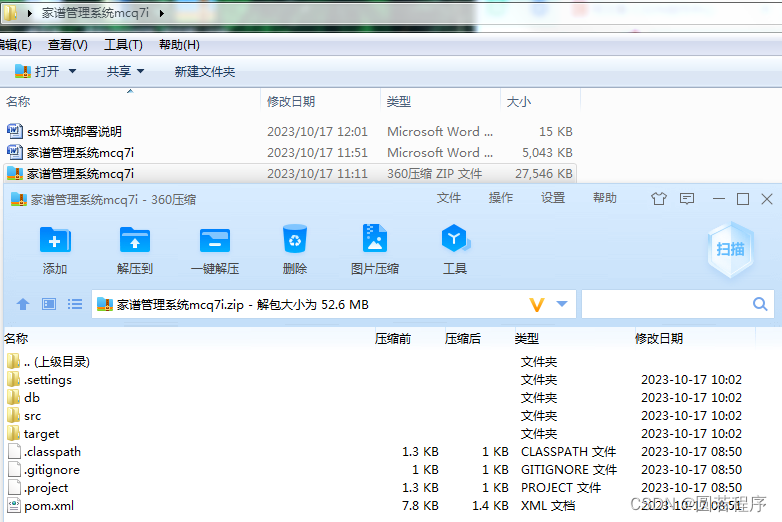Expand the 共享 dropdown in Explorer

tap(141, 71)
